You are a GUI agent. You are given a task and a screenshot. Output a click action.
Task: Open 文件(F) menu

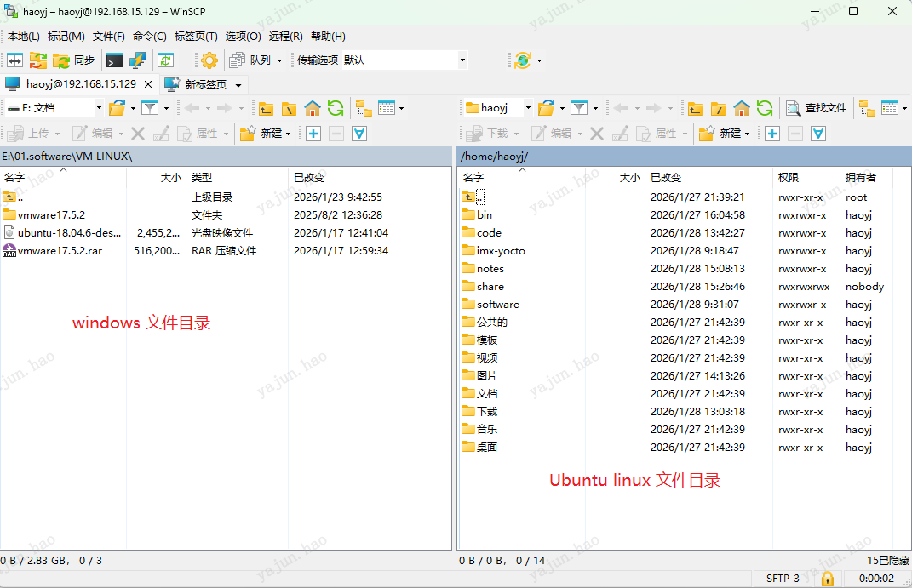point(109,36)
